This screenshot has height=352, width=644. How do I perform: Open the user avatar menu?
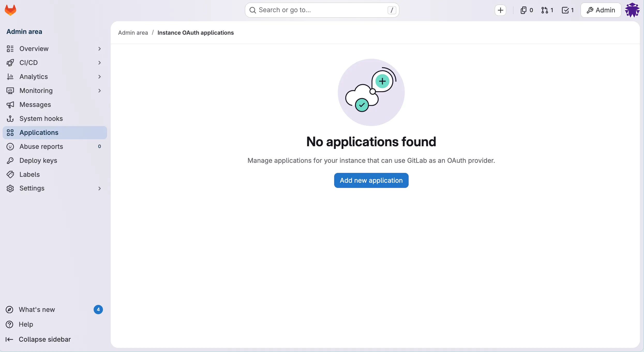point(633,10)
